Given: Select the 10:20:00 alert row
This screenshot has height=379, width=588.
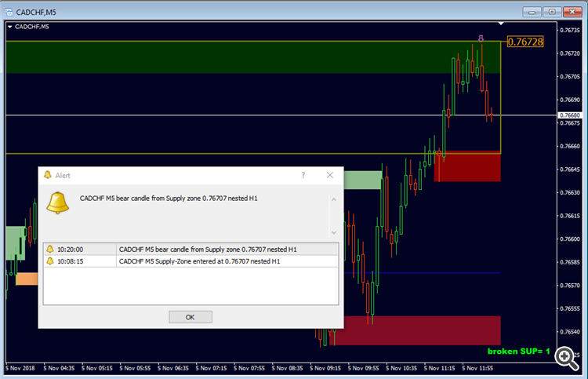Looking at the screenshot, I should coord(191,250).
